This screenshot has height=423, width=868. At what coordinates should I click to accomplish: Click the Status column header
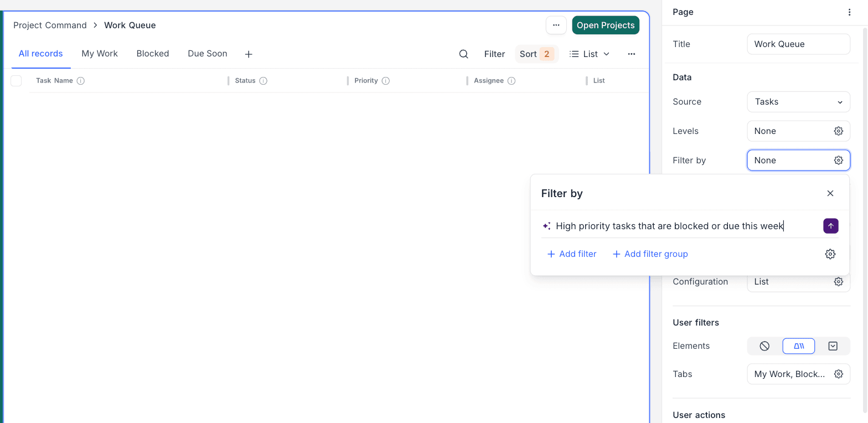pyautogui.click(x=245, y=81)
